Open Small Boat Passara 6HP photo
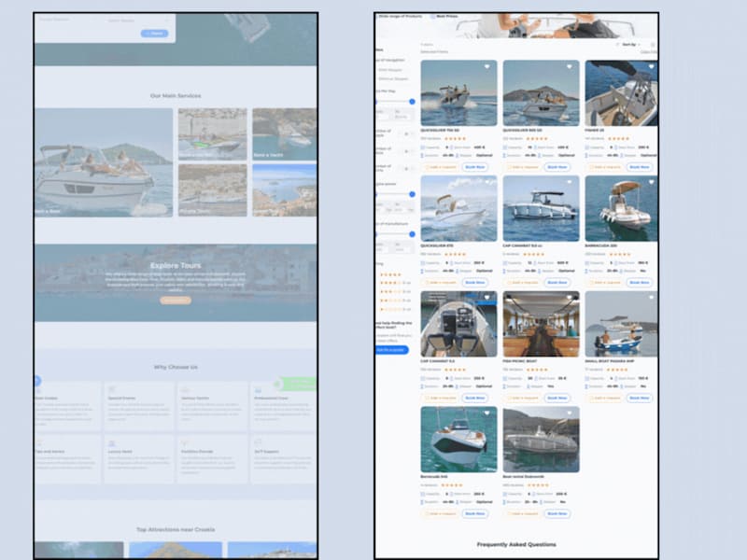This screenshot has width=747, height=560. click(621, 324)
